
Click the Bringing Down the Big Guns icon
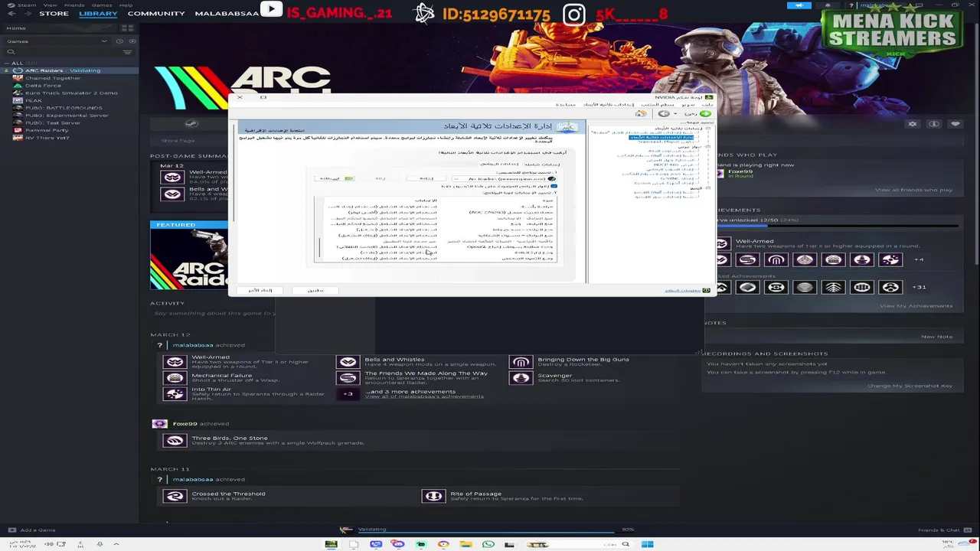tap(521, 361)
